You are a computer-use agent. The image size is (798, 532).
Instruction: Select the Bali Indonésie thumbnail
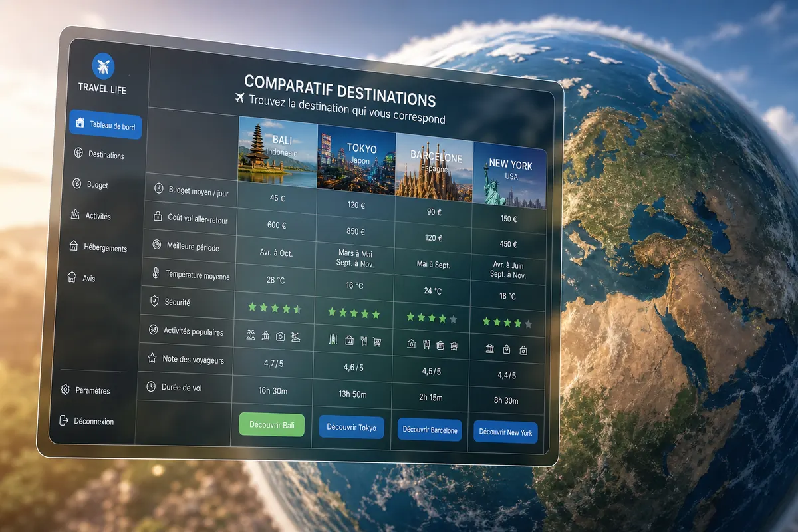[x=277, y=152]
